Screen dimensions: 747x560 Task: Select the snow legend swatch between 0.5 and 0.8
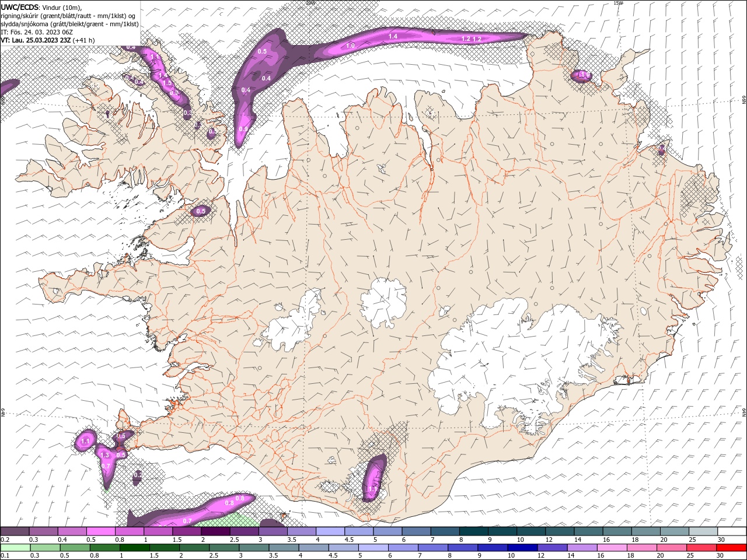click(x=100, y=531)
